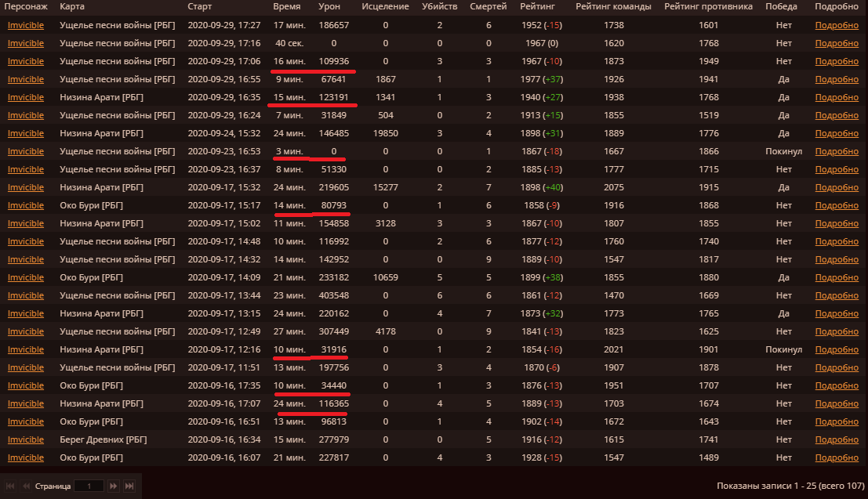Click the page number input field

coord(89,486)
